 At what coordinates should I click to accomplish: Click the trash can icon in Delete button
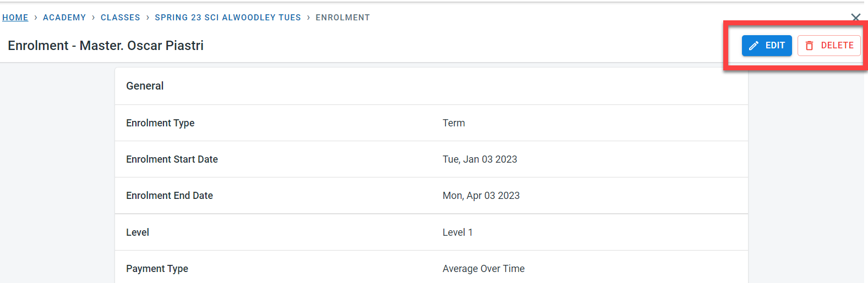click(809, 46)
